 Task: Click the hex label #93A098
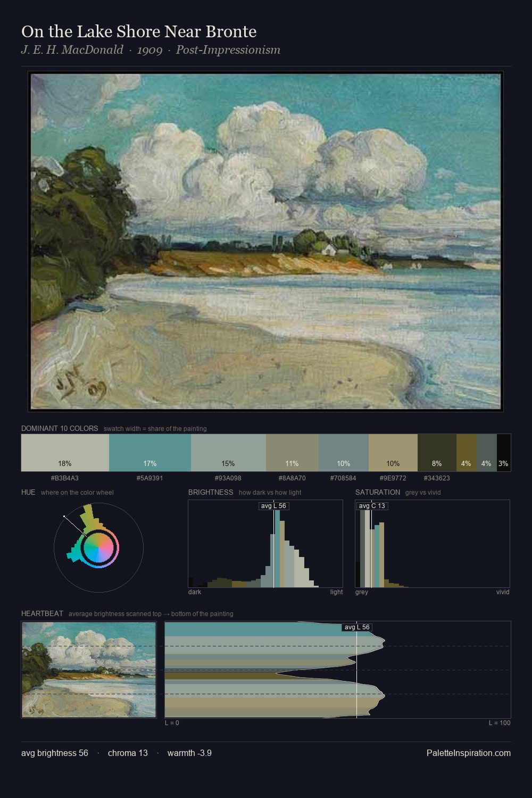point(228,478)
